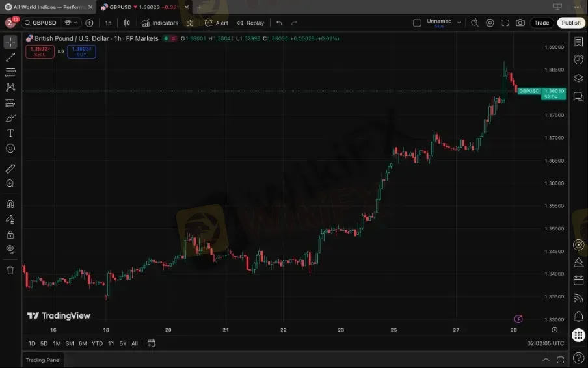Open the candlestick chart type dropdown
Image resolution: width=588 pixels, height=368 pixels.
tap(127, 23)
